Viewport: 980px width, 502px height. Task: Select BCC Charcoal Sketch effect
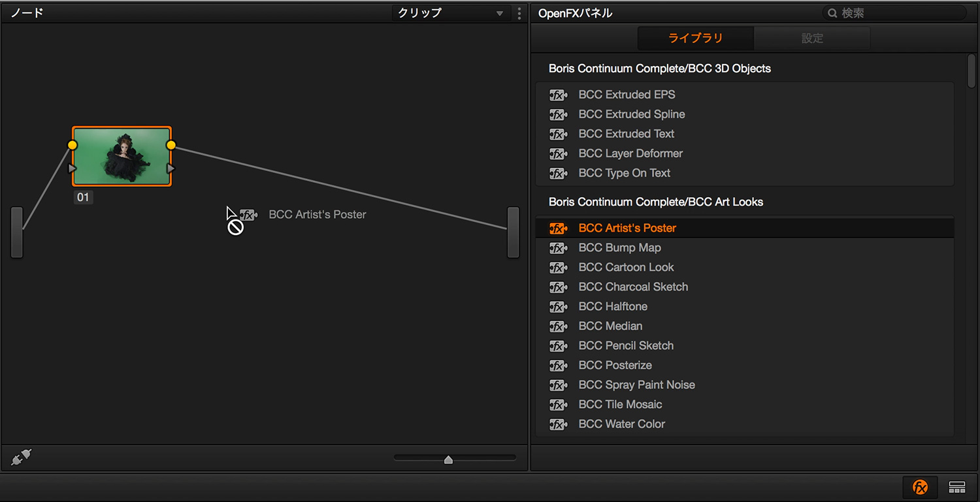coord(633,287)
